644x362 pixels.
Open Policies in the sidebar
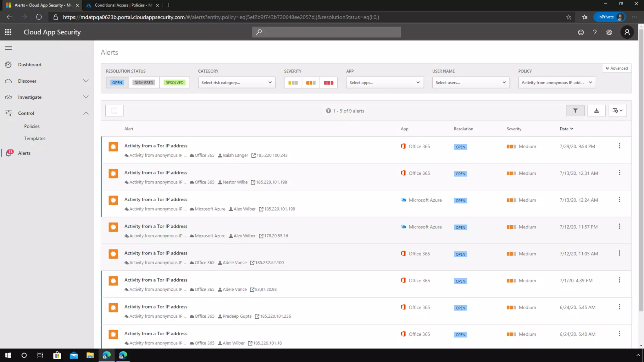[x=32, y=126]
